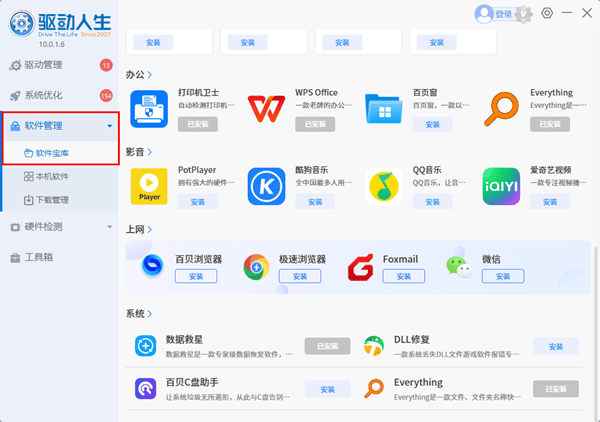
Task: Install Foxmail with its 安装 button
Action: [x=404, y=276]
